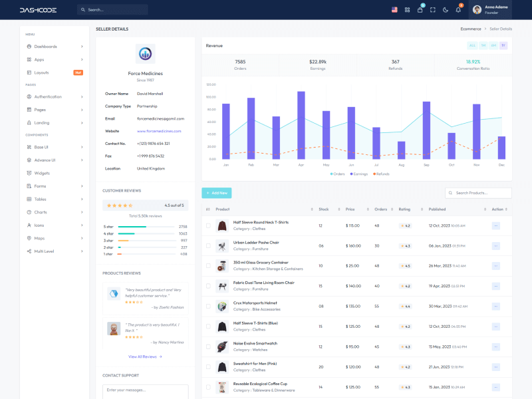The width and height of the screenshot is (532, 399).
Task: Open the shopping bag cart icon
Action: [420, 9]
